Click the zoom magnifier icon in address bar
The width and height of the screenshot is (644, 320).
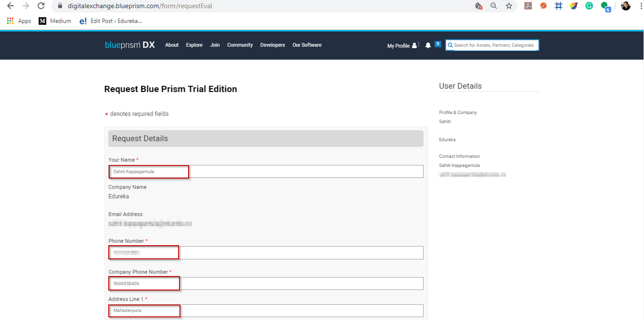point(494,6)
